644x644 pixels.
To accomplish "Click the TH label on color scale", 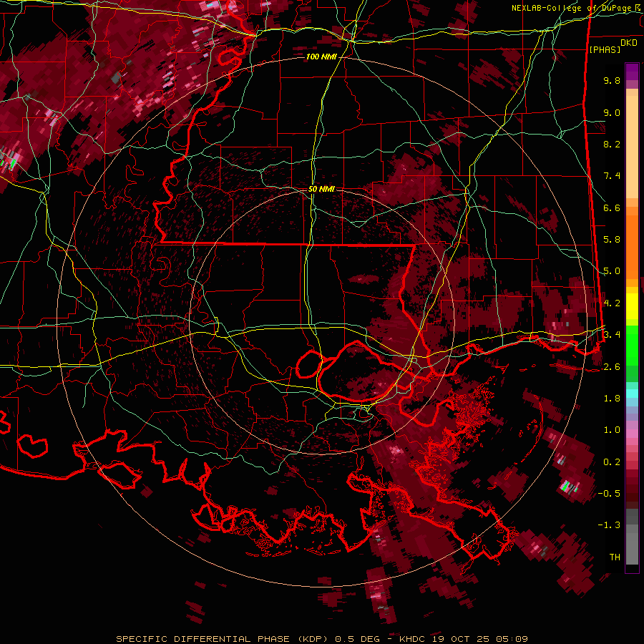I will click(x=615, y=557).
